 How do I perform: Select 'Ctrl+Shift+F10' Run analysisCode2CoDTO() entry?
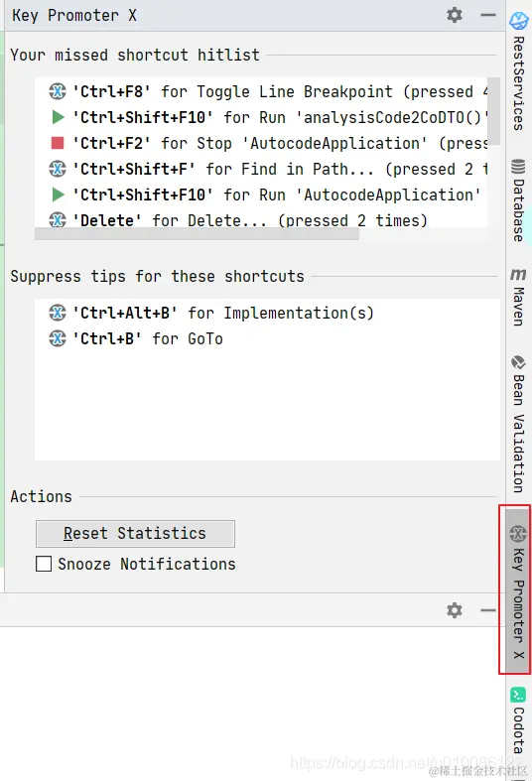261,117
